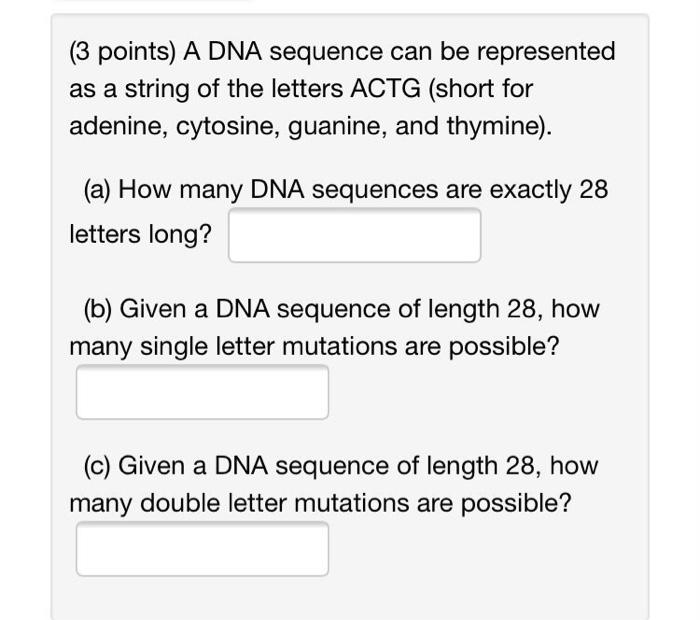
Task: Click the text 'letters long?'
Action: (140, 234)
